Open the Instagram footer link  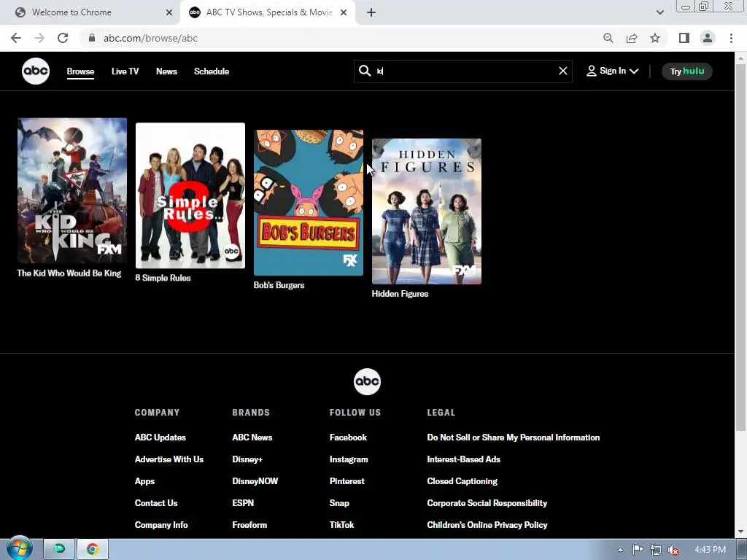pyautogui.click(x=349, y=459)
